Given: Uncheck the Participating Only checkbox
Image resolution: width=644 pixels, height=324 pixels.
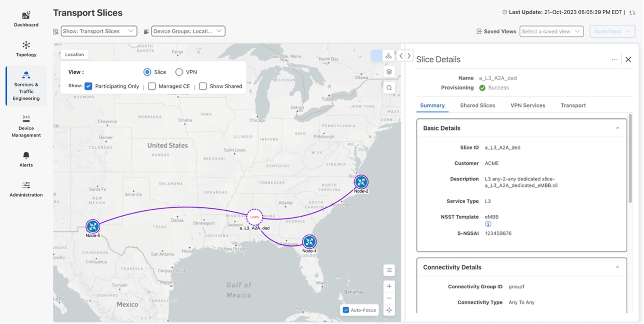Looking at the screenshot, I should click(88, 86).
